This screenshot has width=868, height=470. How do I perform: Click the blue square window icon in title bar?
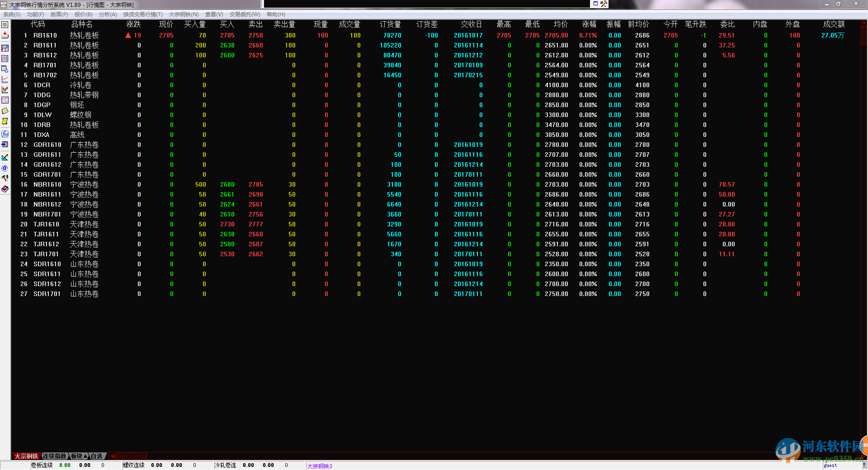coord(595,4)
